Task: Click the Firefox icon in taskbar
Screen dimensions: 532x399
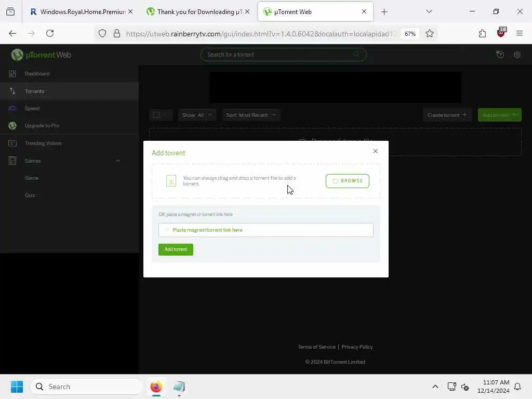Action: [x=156, y=387]
